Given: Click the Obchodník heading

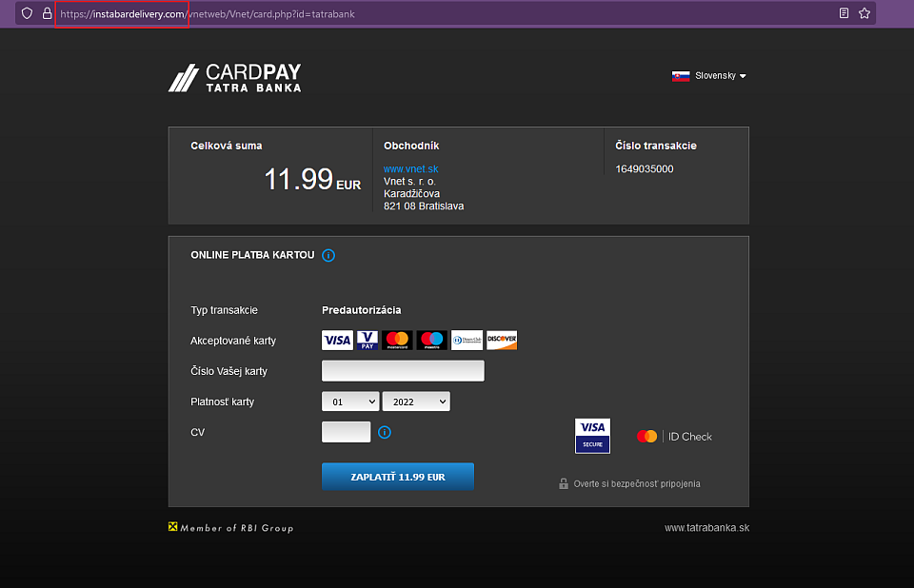Looking at the screenshot, I should 411,146.
